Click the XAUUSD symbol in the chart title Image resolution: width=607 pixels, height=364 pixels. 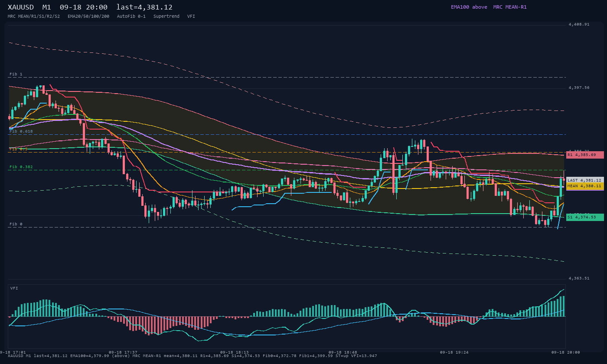pos(21,7)
